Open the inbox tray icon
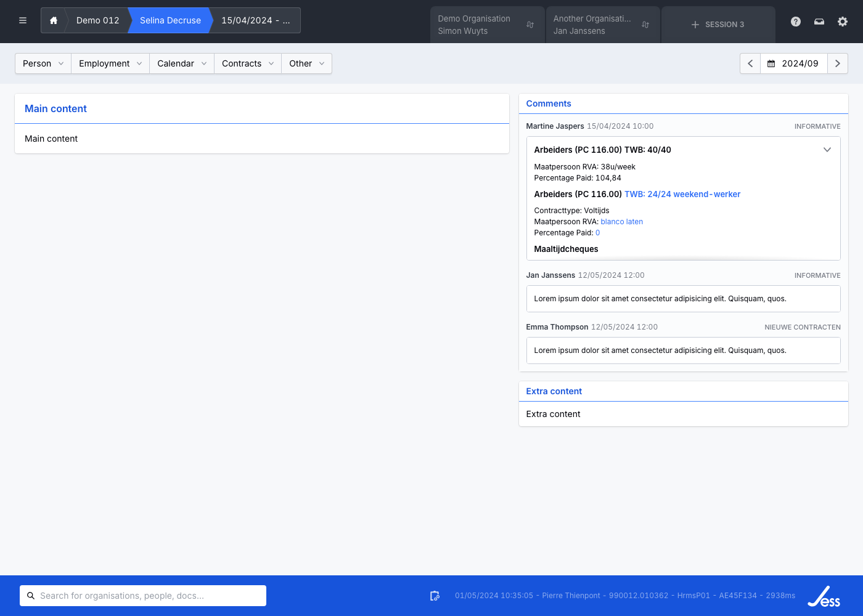This screenshot has height=616, width=863. [819, 22]
